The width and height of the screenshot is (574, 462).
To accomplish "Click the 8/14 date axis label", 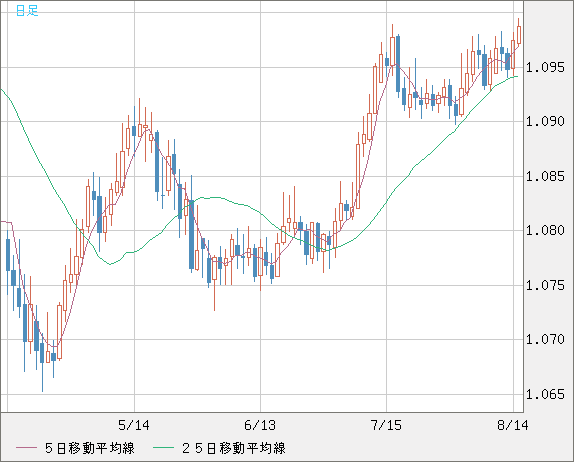I will (513, 425).
